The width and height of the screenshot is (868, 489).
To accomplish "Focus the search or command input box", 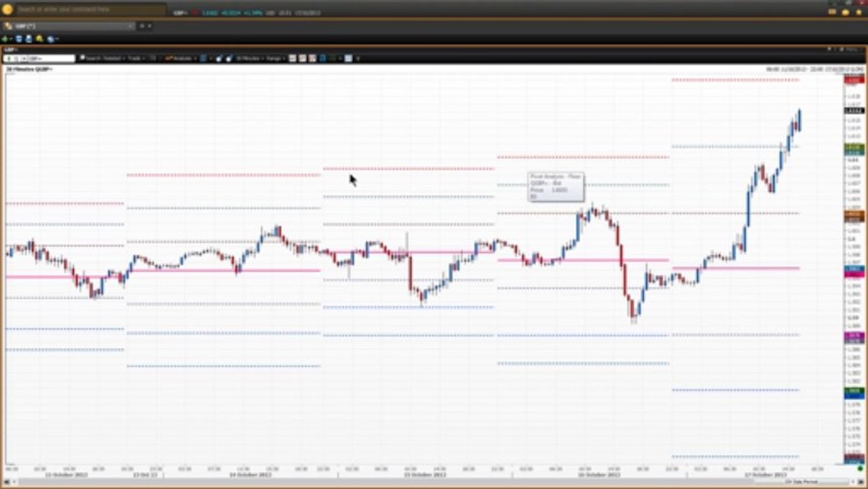I will point(91,10).
